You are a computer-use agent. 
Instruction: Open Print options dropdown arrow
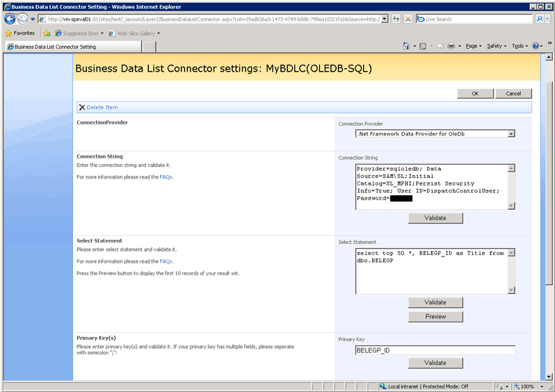point(460,46)
